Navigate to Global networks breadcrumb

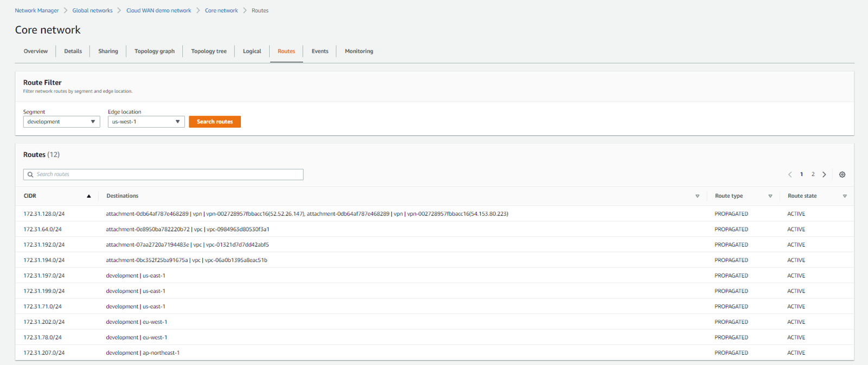point(93,10)
